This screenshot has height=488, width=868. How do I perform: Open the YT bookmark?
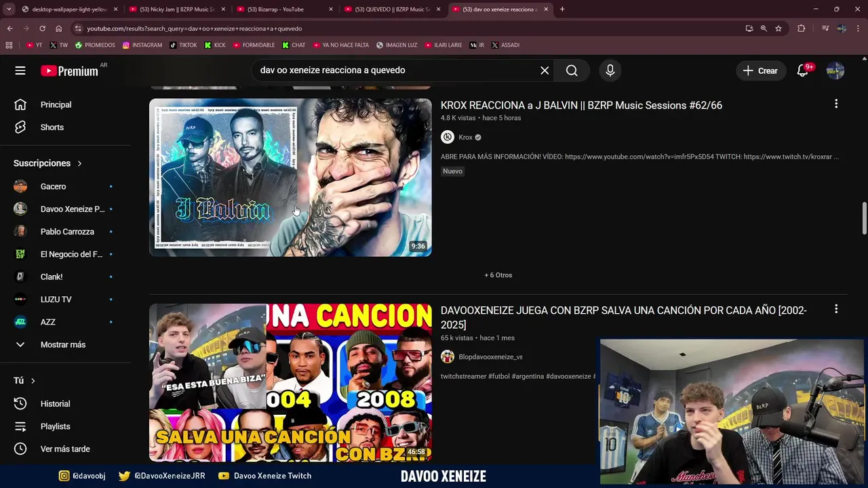(34, 45)
